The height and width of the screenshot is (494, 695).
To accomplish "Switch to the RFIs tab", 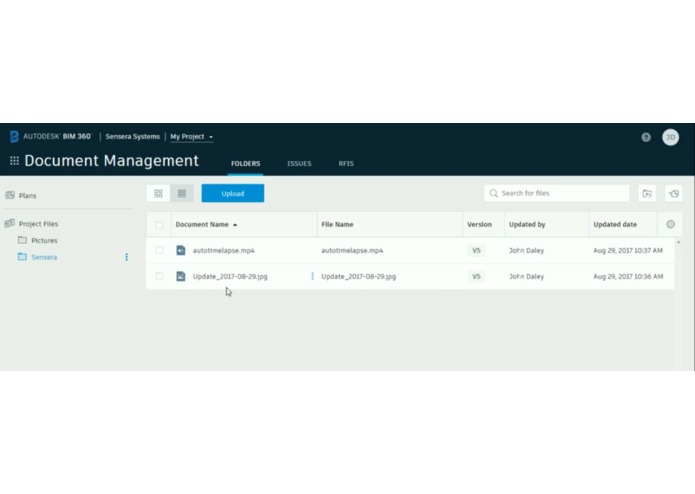I will [346, 163].
